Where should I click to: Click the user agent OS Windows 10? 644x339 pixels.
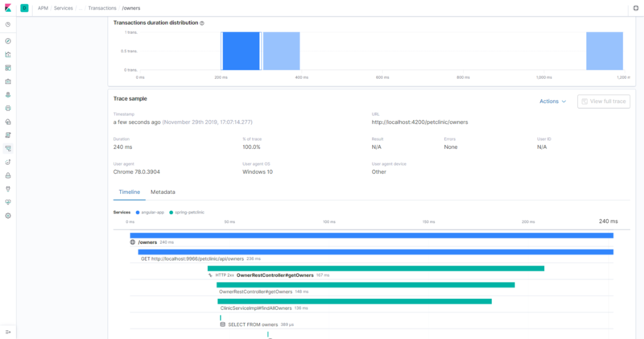[x=258, y=172]
